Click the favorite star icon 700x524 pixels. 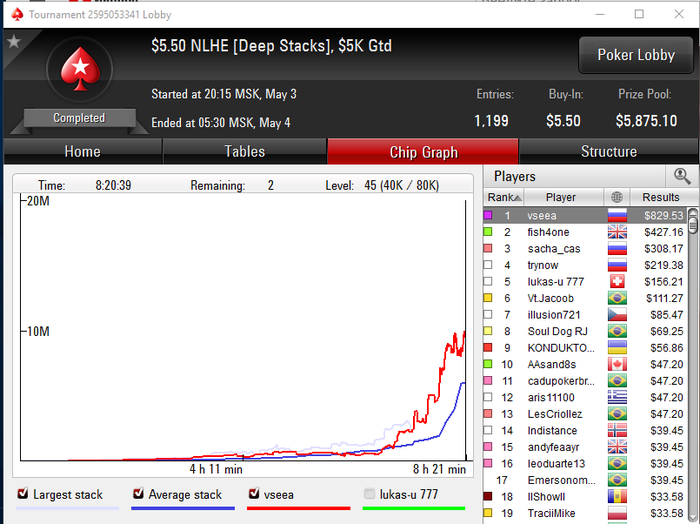(x=14, y=42)
